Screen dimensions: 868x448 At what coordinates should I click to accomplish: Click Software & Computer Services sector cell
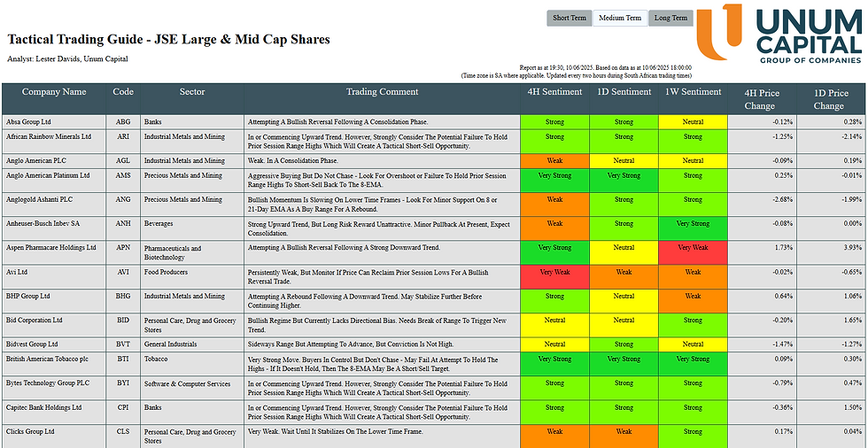click(x=192, y=389)
